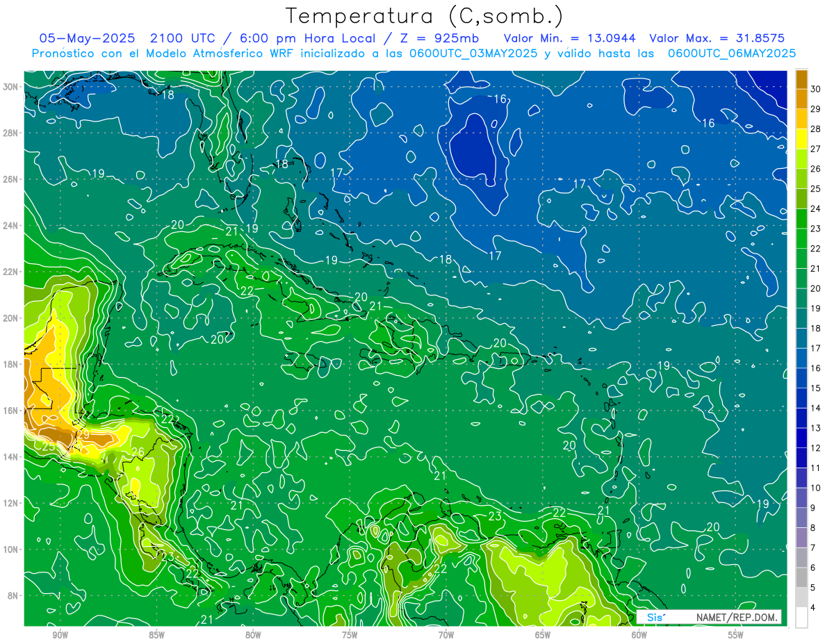Click the topmost brown colorbar swatch above 30
834x644 pixels.
coord(801,79)
